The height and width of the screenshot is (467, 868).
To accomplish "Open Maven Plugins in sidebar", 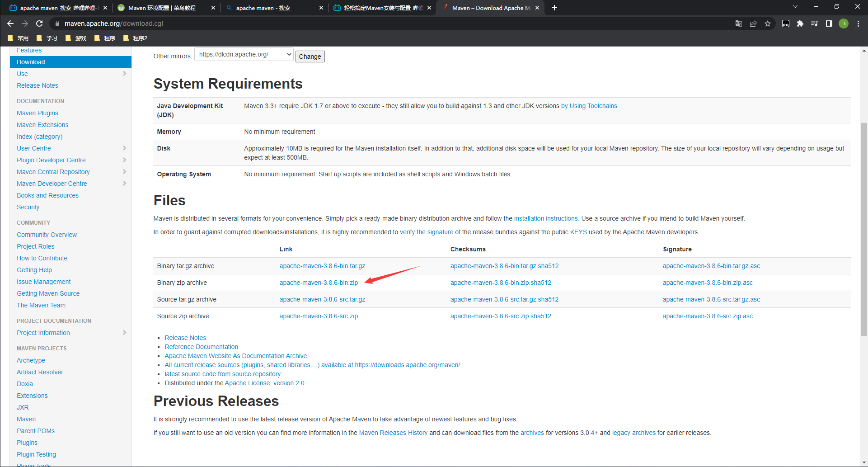I will [38, 113].
